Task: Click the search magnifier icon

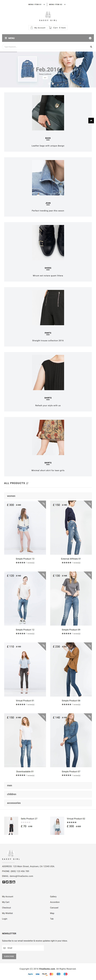Action: pyautogui.click(x=91, y=47)
